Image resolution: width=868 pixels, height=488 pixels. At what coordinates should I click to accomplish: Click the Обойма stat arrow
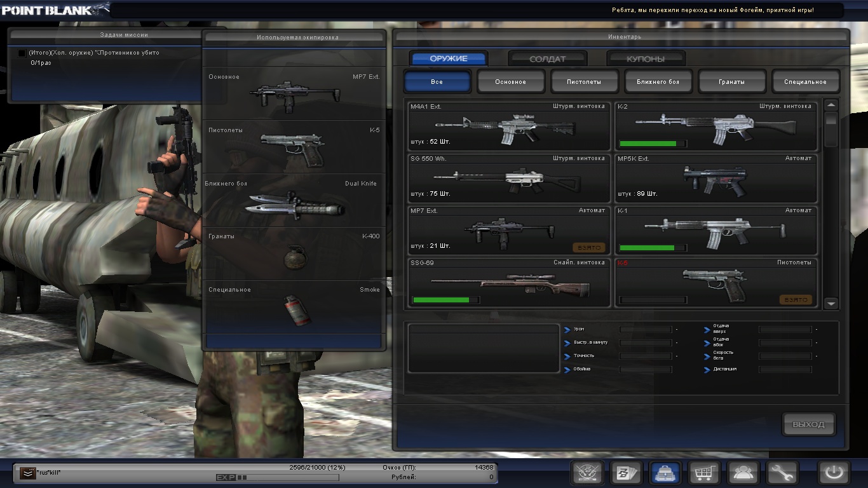point(567,370)
